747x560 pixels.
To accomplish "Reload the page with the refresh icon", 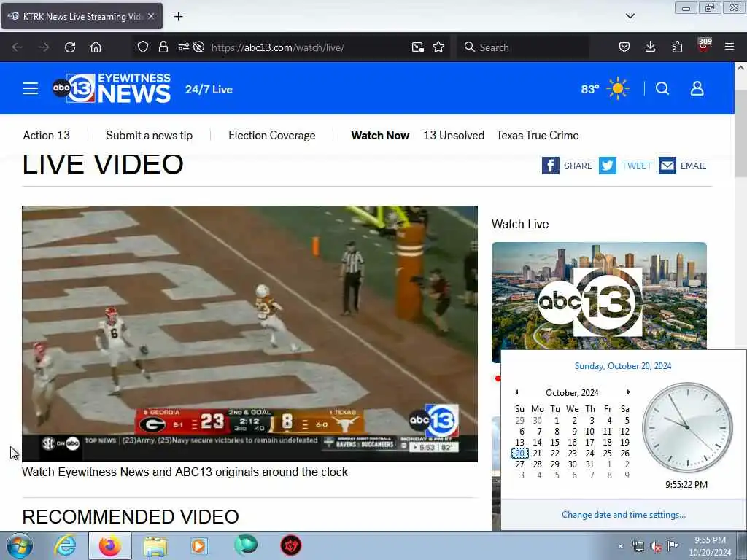I will (70, 47).
